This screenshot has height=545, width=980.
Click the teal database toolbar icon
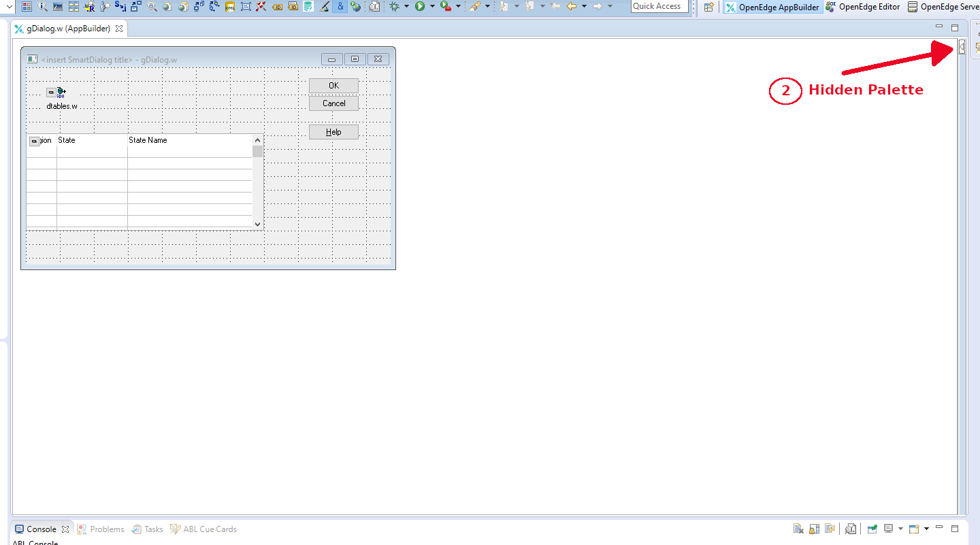(x=308, y=6)
